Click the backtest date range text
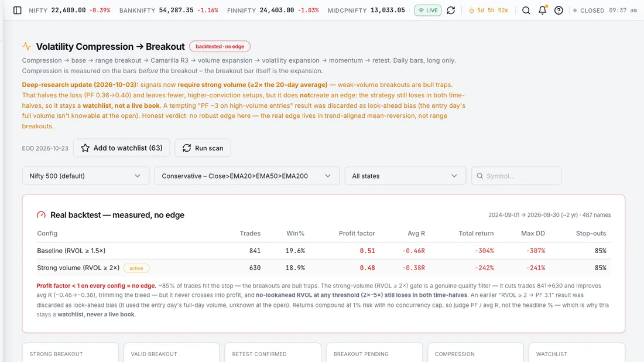The width and height of the screenshot is (644, 362). click(550, 215)
